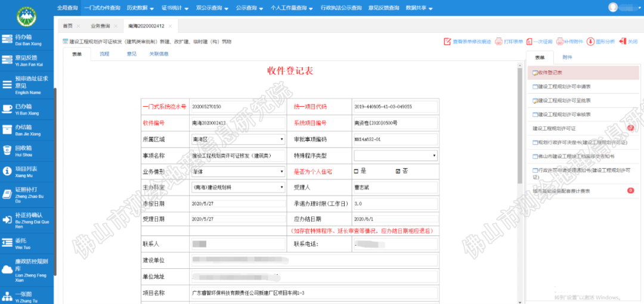Image resolution: width=644 pixels, height=304 pixels.
Task: Open 证照补打 sidebar icon
Action: click(x=7, y=195)
